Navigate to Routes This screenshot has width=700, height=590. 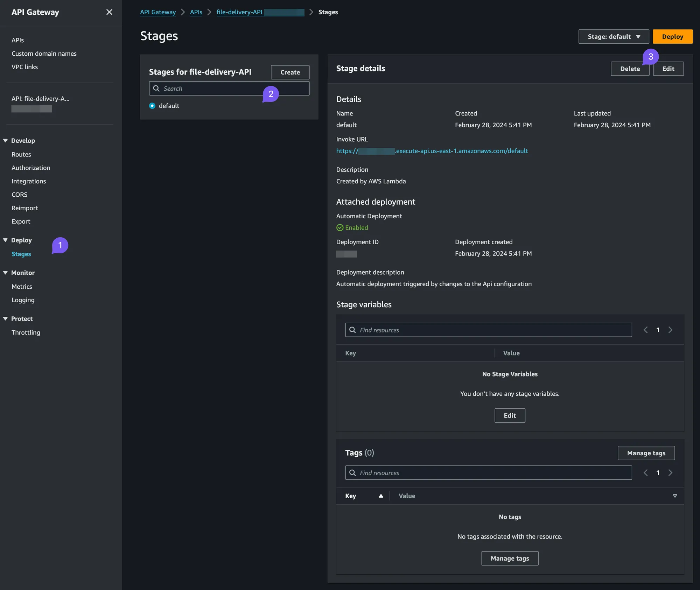coord(21,154)
